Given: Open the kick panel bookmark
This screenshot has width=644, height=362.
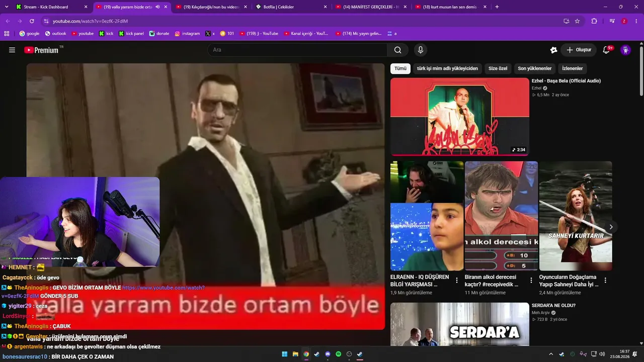Looking at the screenshot, I should 131,34.
